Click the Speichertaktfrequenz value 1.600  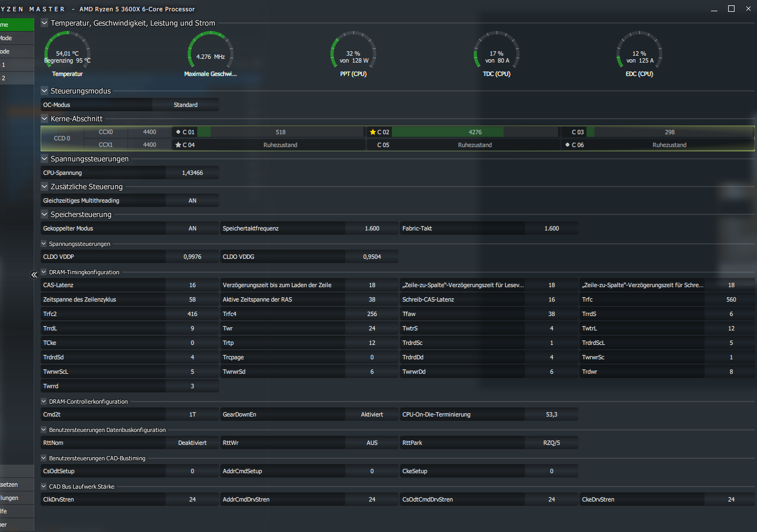pyautogui.click(x=372, y=228)
